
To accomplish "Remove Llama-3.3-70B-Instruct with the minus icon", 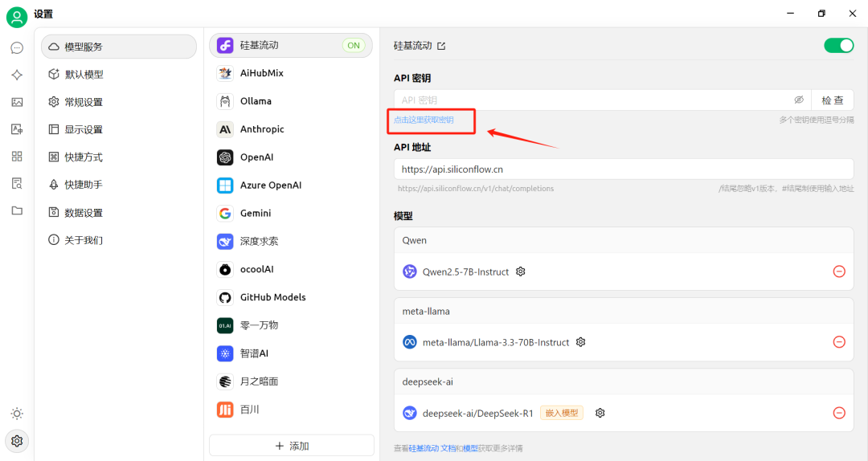I will [x=839, y=342].
